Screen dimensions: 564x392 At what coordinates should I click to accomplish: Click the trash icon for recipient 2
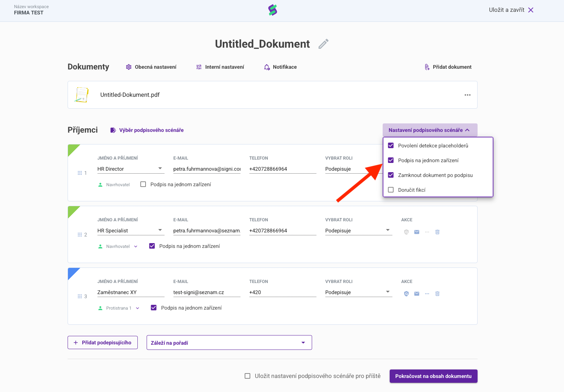437,232
